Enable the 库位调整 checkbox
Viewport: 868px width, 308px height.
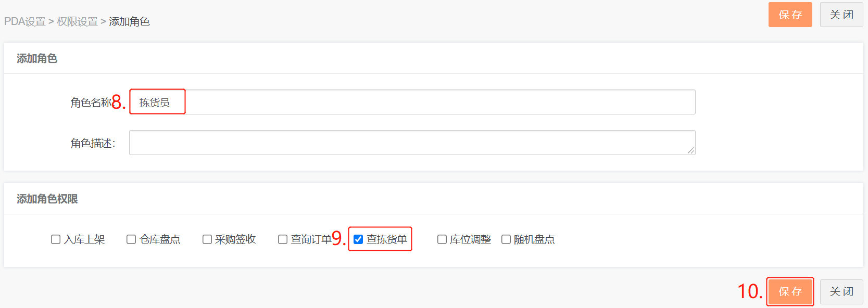[x=442, y=239]
